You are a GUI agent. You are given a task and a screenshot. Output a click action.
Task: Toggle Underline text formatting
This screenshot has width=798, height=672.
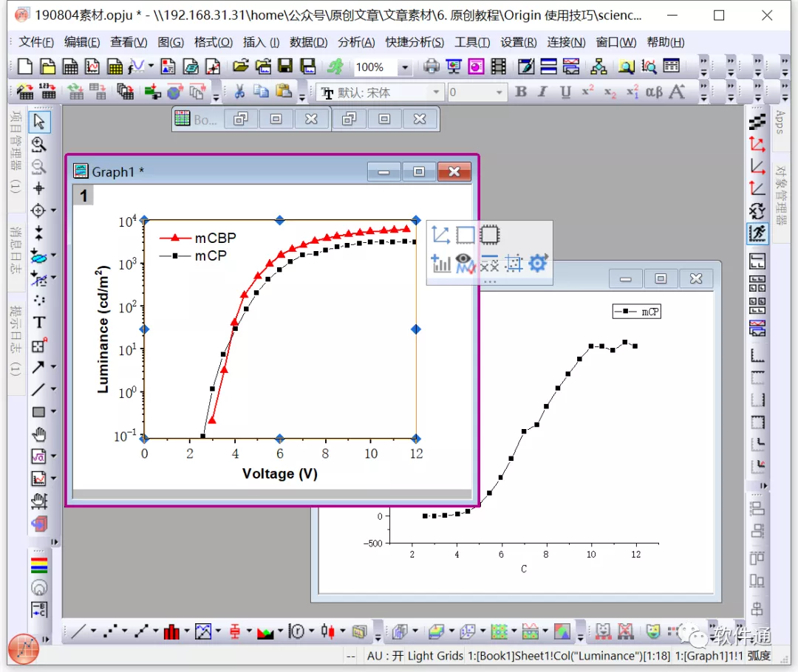tap(565, 92)
